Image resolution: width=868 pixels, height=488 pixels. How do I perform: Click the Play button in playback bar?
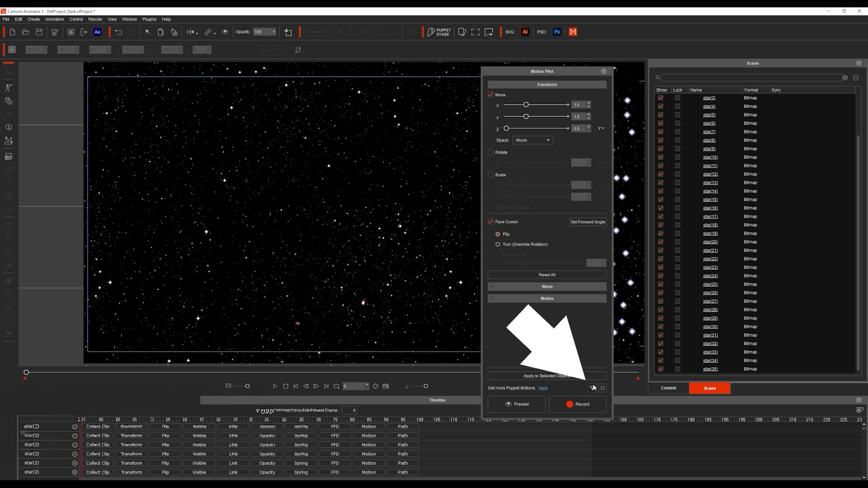[275, 386]
